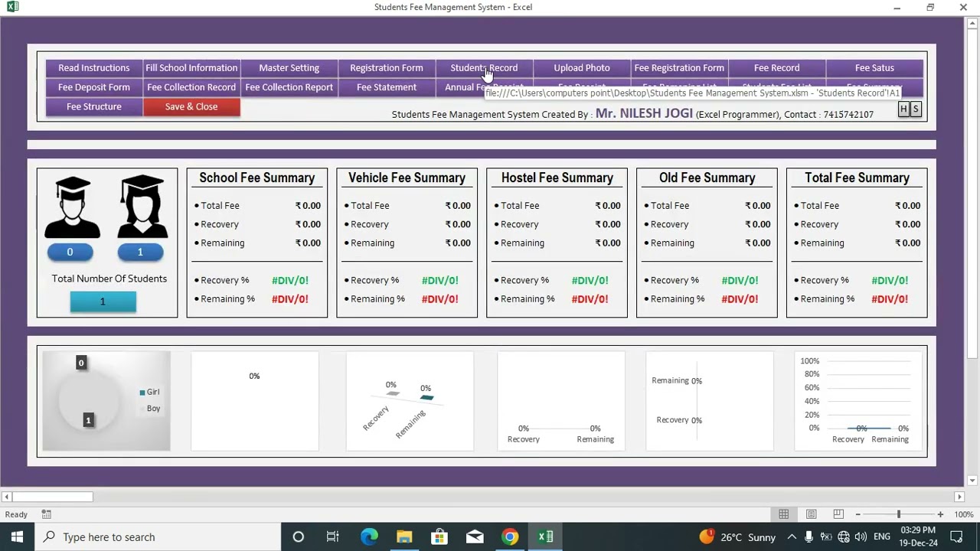Click Upload Photo button
This screenshot has height=551, width=980.
pyautogui.click(x=582, y=68)
